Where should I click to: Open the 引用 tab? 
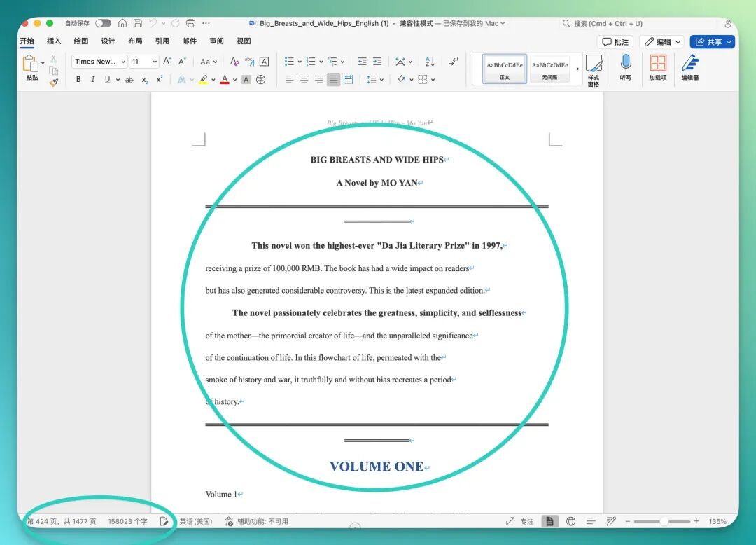click(162, 41)
